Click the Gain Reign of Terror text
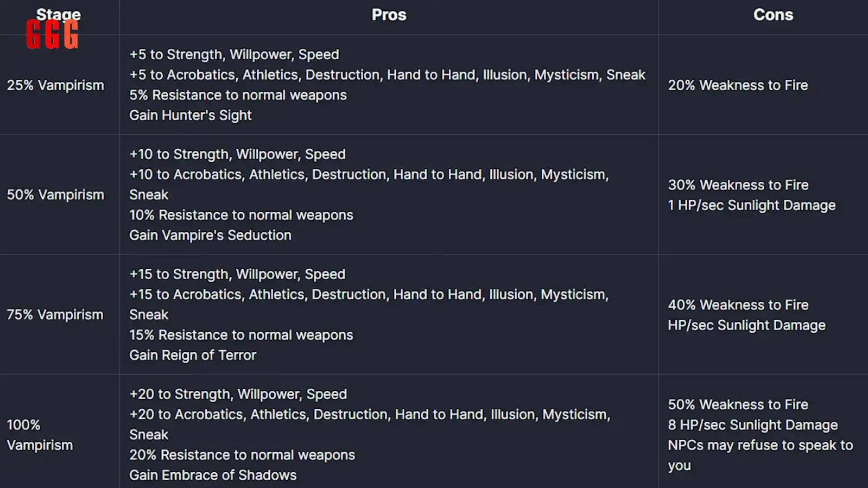Screen dimensions: 868x488 click(193, 355)
